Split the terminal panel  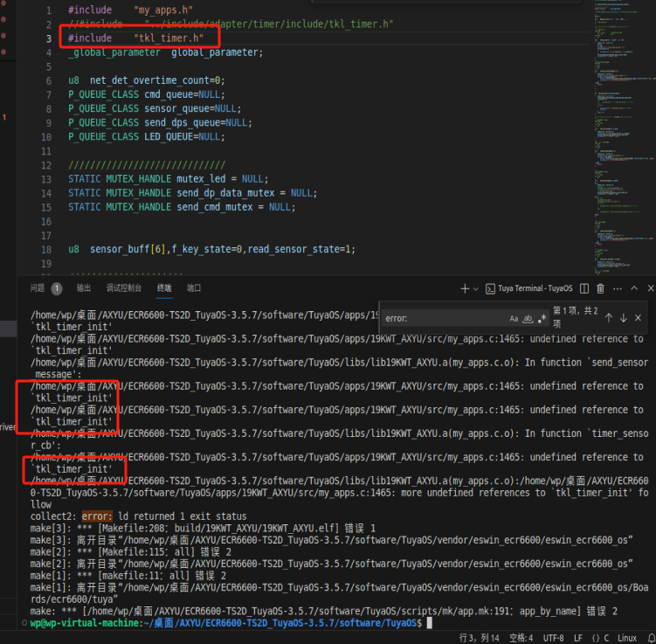tap(584, 288)
